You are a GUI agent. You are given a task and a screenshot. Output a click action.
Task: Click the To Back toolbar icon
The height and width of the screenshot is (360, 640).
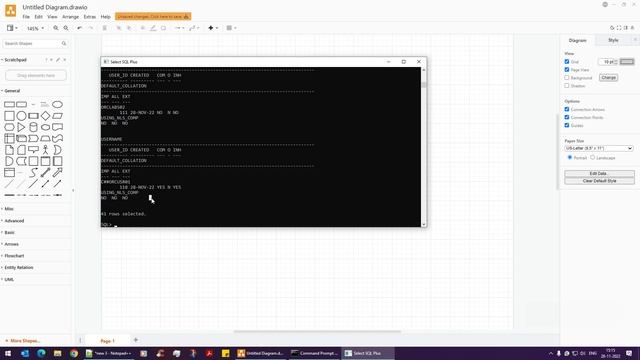click(129, 28)
